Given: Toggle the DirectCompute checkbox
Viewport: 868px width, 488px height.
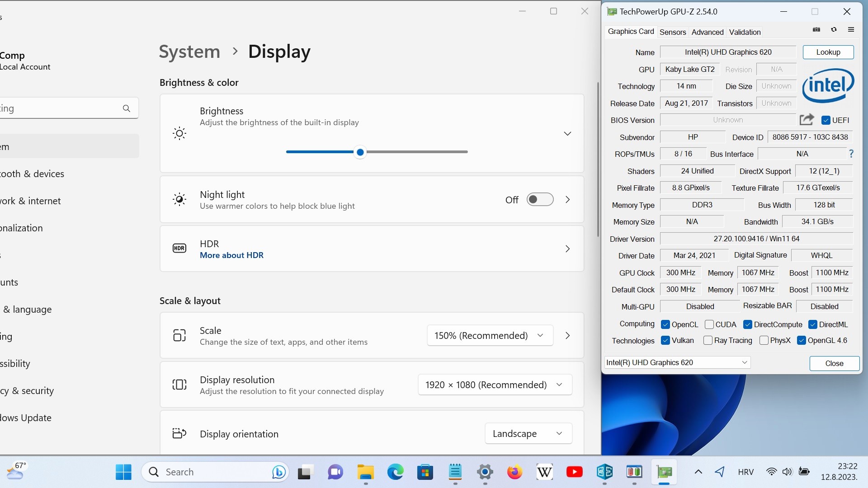Looking at the screenshot, I should click(747, 324).
